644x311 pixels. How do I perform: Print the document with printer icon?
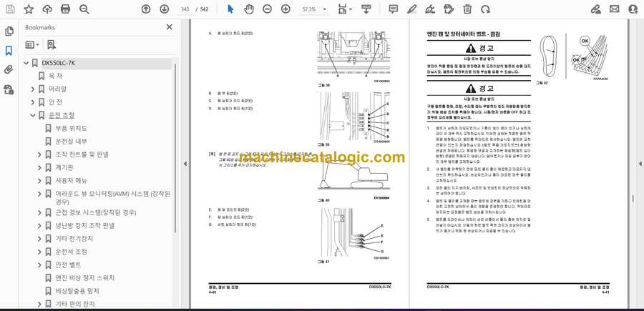65,9
